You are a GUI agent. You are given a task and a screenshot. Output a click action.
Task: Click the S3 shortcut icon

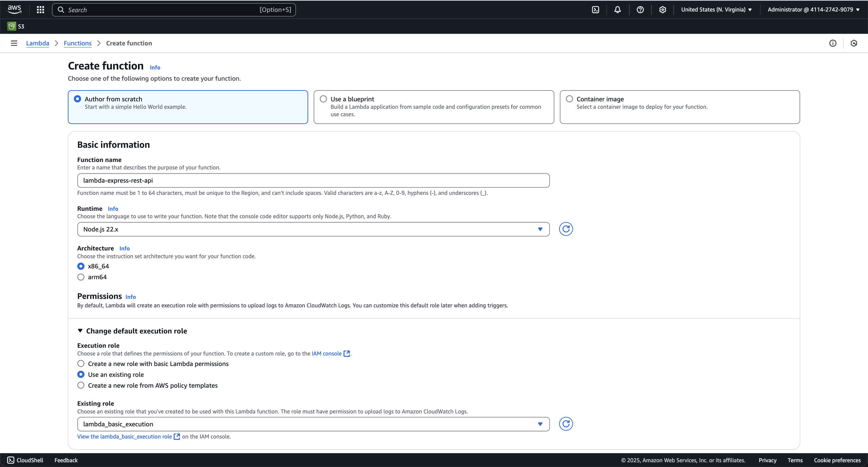[x=12, y=26]
